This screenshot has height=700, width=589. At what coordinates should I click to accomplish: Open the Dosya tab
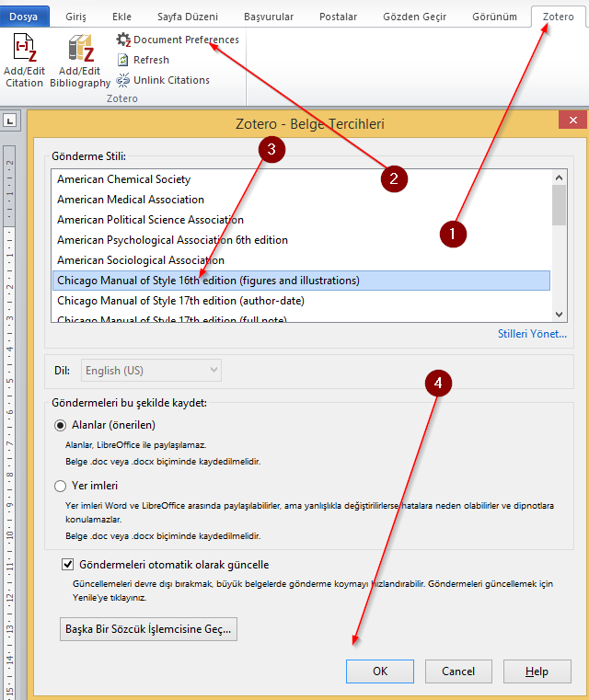point(24,17)
